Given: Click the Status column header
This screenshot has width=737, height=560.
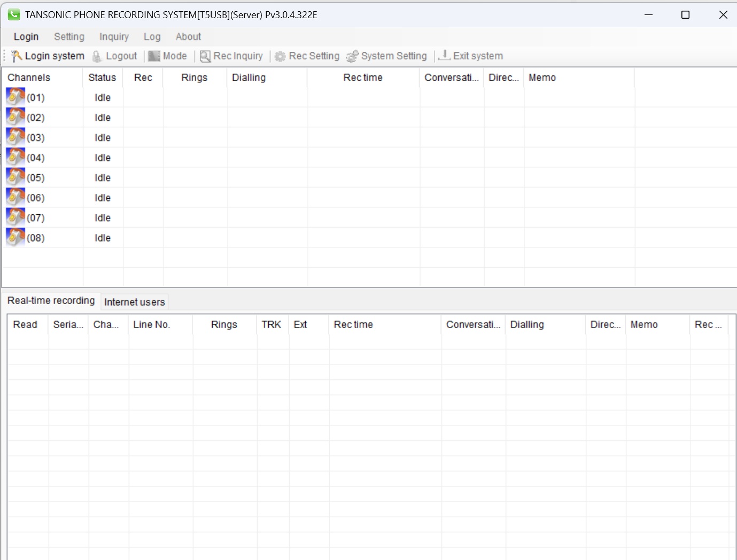Looking at the screenshot, I should [x=102, y=77].
